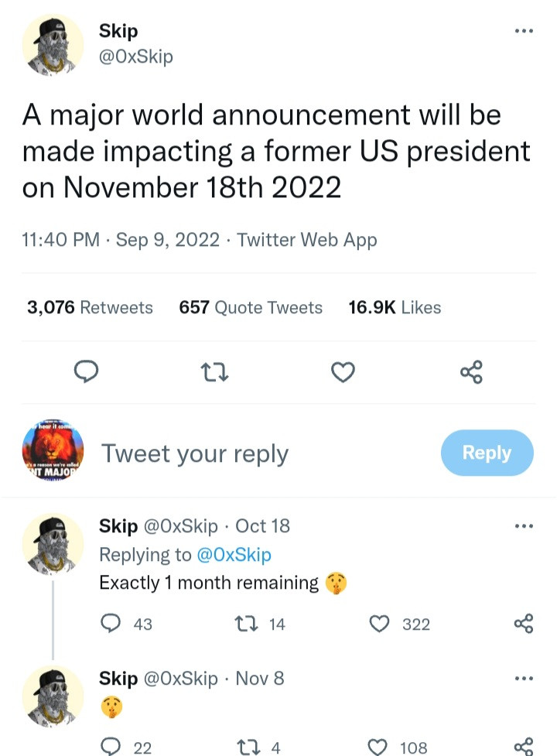This screenshot has height=756, width=557.
Task: Share the main tweet via share icon
Action: coord(471,372)
